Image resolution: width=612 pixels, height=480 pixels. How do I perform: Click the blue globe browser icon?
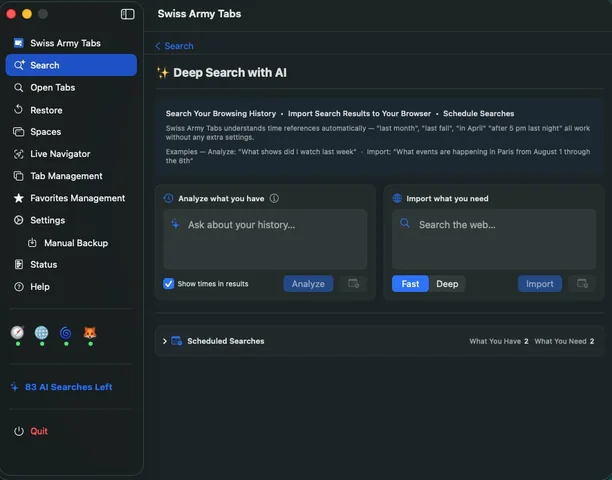(x=41, y=332)
